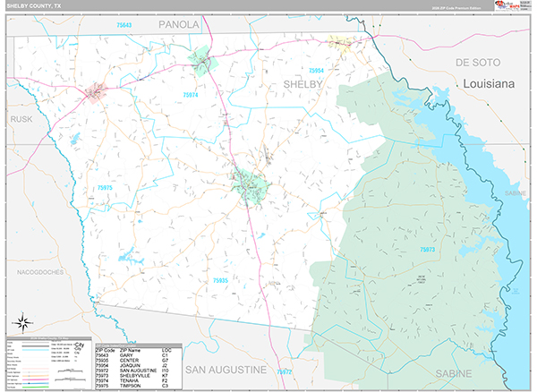Click the 75973 ZIP code label in green area
537x392 pixels.
[x=428, y=250]
